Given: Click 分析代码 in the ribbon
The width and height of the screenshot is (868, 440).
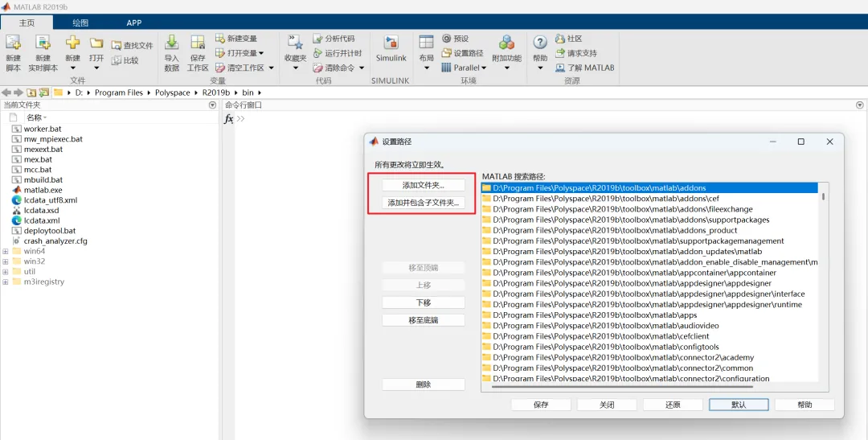Looking at the screenshot, I should click(334, 39).
